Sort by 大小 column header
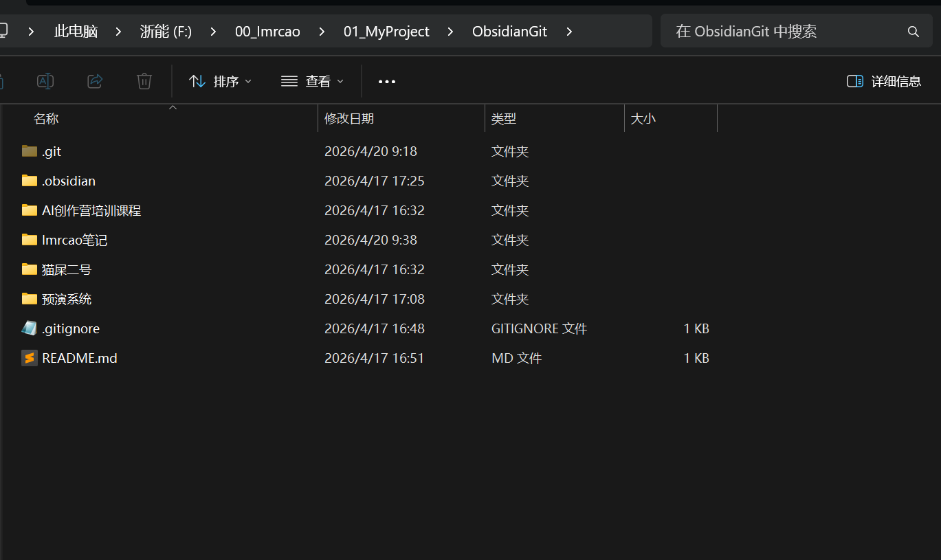The height and width of the screenshot is (560, 941). coord(643,118)
